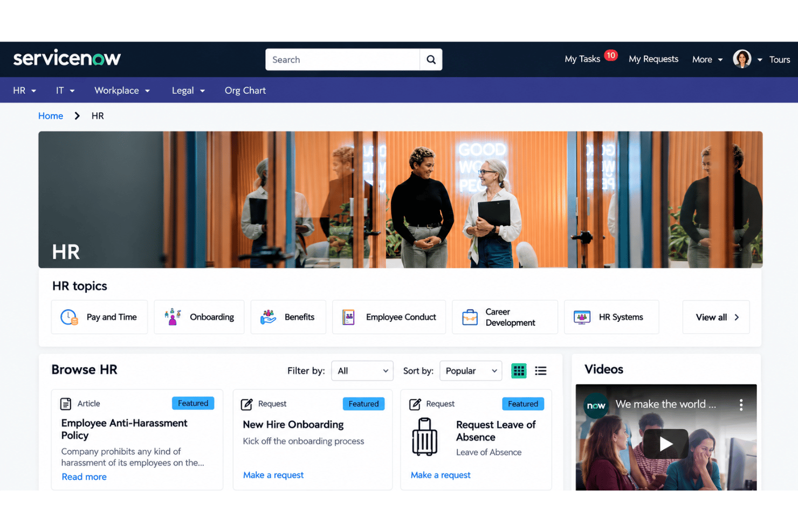
Task: Open My Requests in the header
Action: coord(653,59)
